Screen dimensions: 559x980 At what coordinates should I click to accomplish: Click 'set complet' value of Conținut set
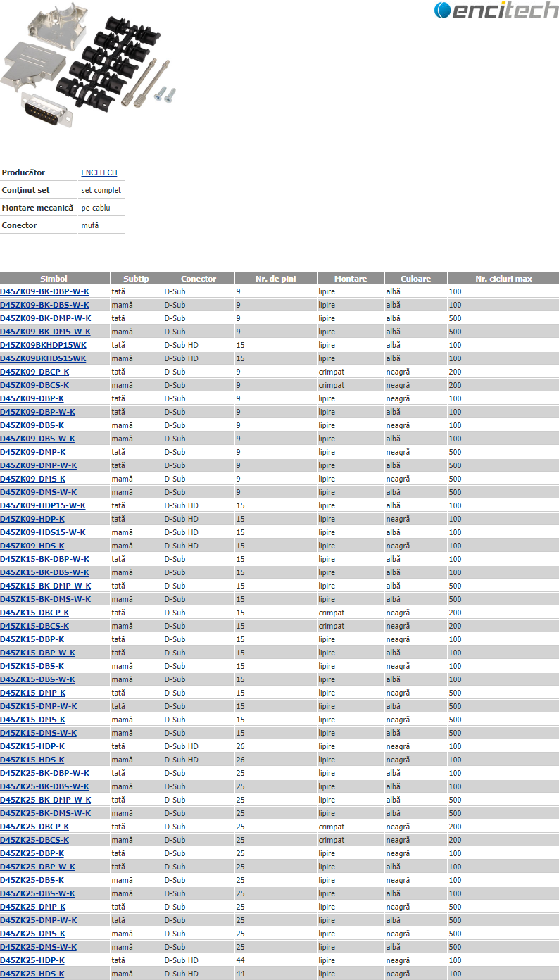coord(101,190)
